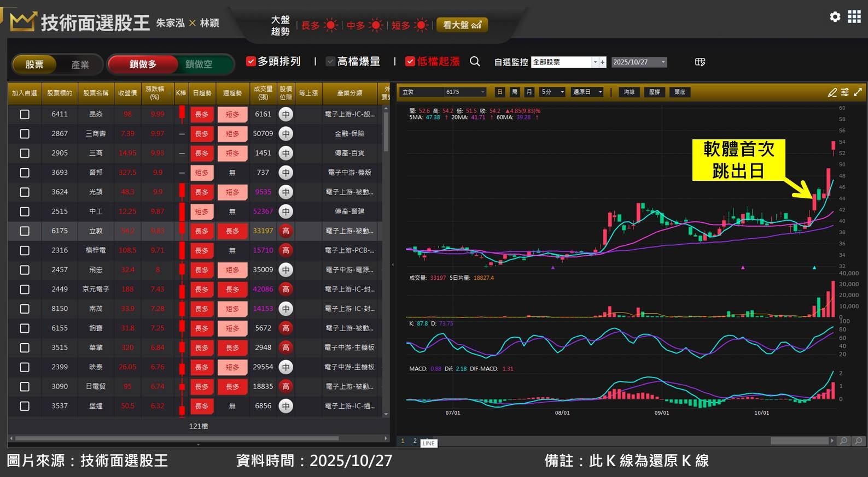Click the 中 price-level icon for 2457 飛宏

pos(286,270)
